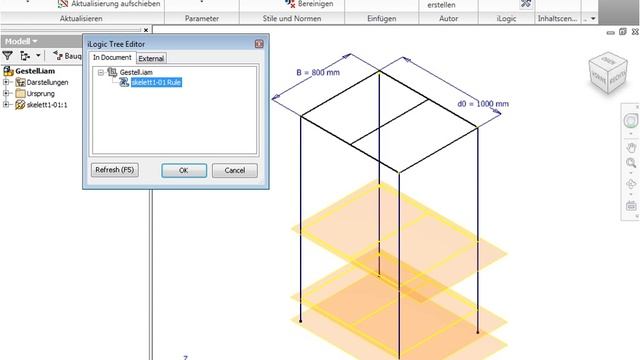Image resolution: width=640 pixels, height=360 pixels.
Task: Collapse Gestell.iam in iLogic tree
Action: tap(101, 72)
